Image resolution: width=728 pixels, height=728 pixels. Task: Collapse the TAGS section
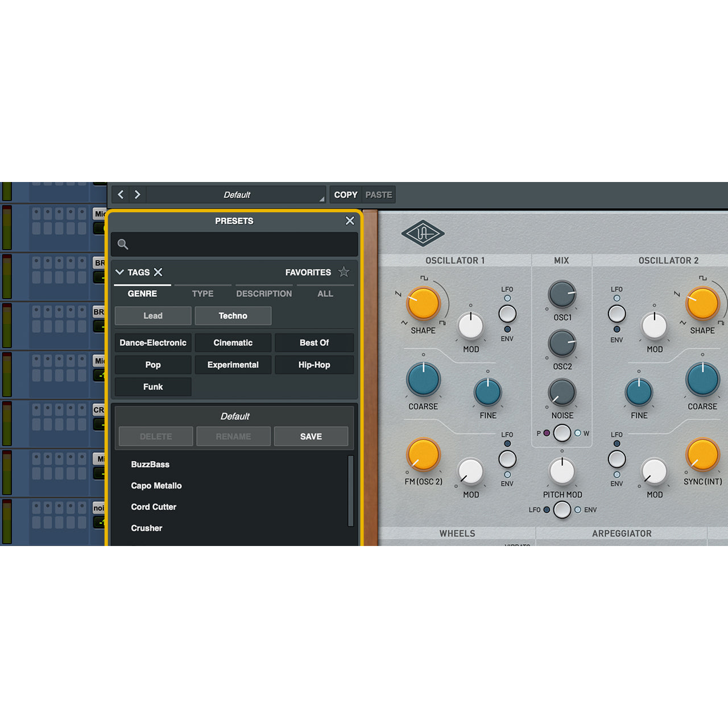point(120,272)
